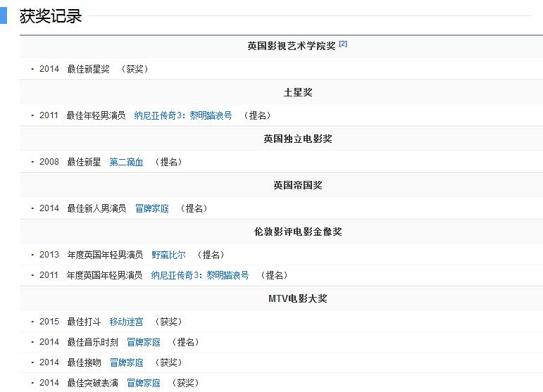Image resolution: width=543 pixels, height=392 pixels.
Task: Select the 获奖记录 section heading
Action: pyautogui.click(x=51, y=16)
